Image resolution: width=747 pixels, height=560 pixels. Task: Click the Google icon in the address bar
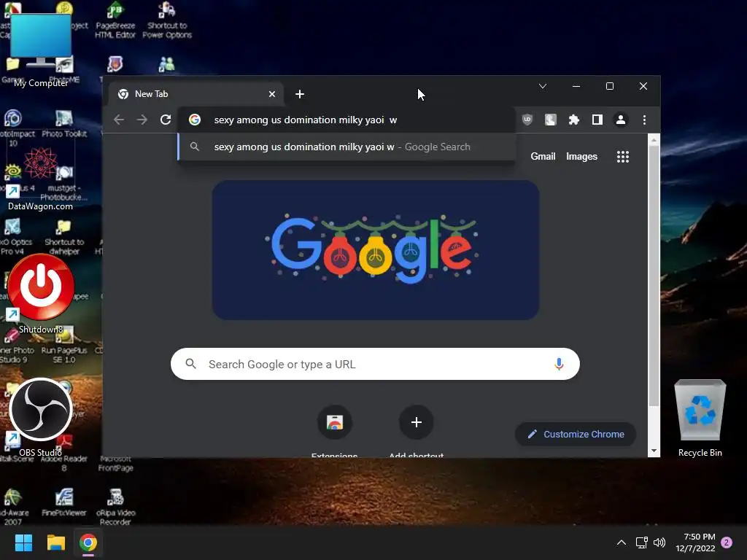tap(194, 120)
